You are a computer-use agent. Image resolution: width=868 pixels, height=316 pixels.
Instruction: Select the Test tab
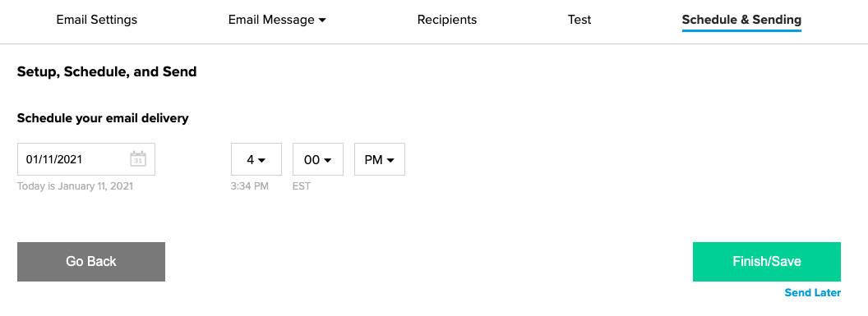[579, 20]
